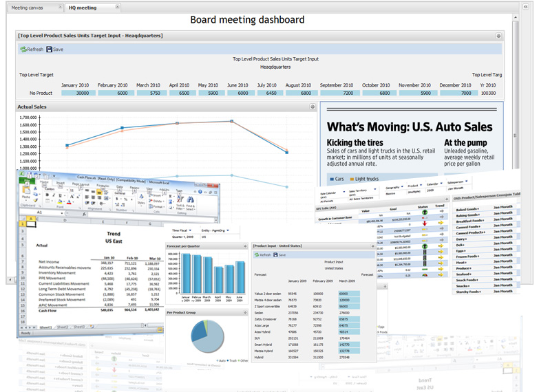This screenshot has width=539, height=392.
Task: Select the Sheet1 worksheet tab in Excel
Action: point(45,327)
